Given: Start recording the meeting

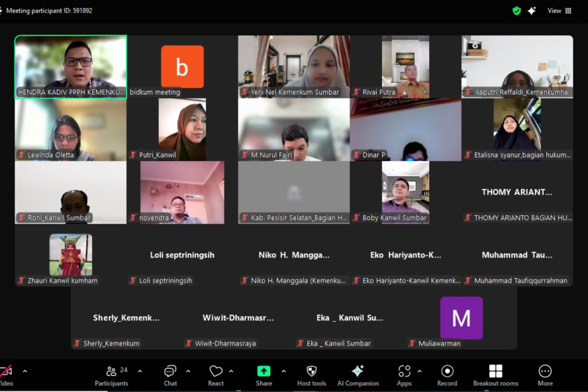Looking at the screenshot, I should click(447, 375).
